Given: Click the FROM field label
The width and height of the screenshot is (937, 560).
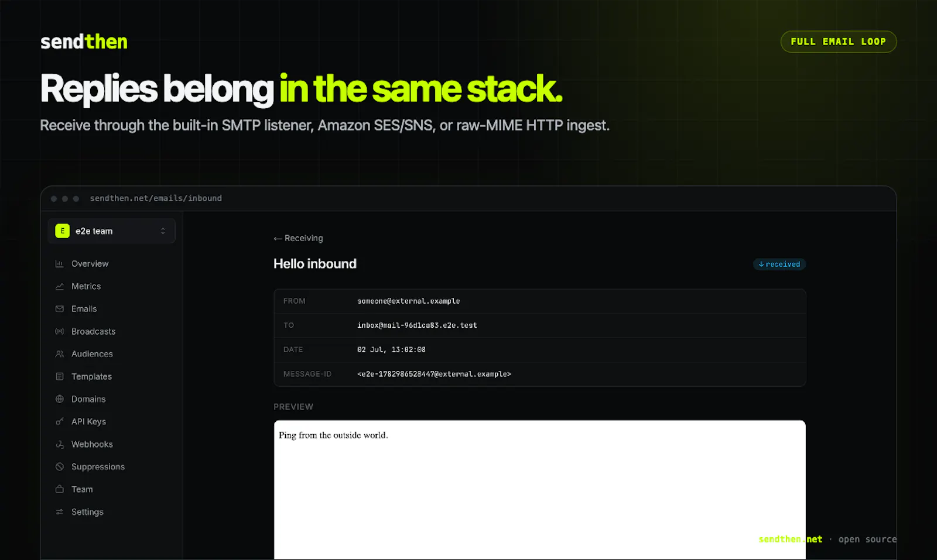Looking at the screenshot, I should pos(294,301).
